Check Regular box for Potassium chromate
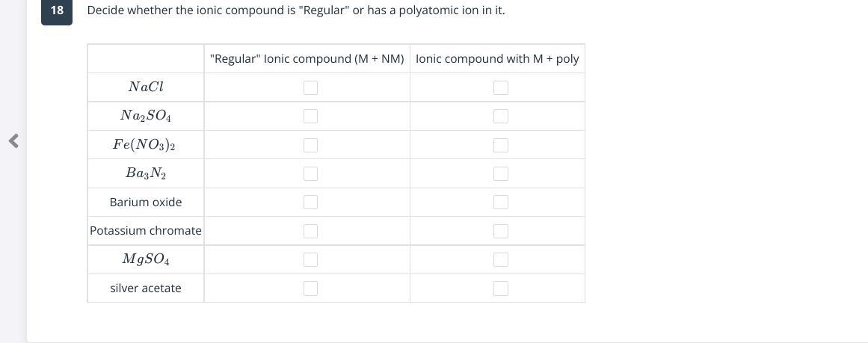 coord(310,231)
